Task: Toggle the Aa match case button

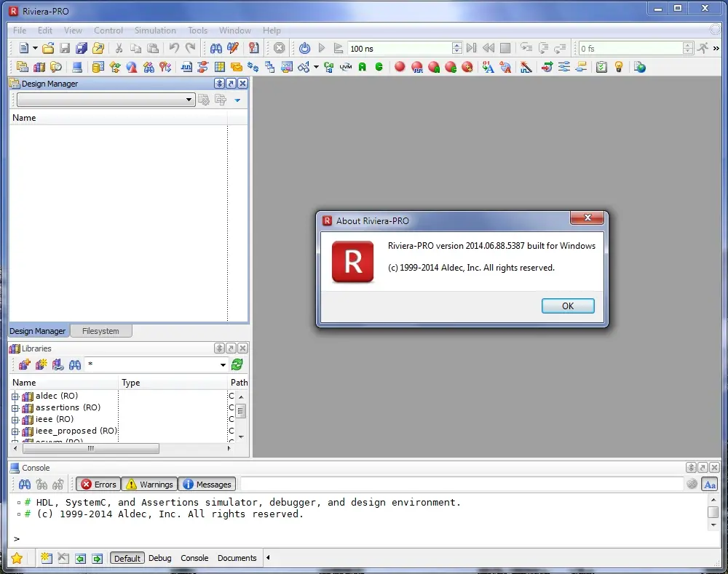Action: click(709, 485)
